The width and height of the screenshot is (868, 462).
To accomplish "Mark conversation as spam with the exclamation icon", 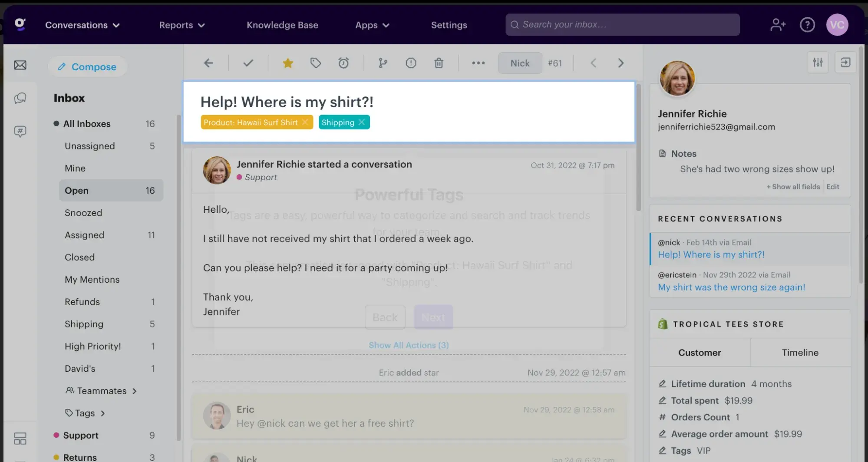I will pos(411,63).
